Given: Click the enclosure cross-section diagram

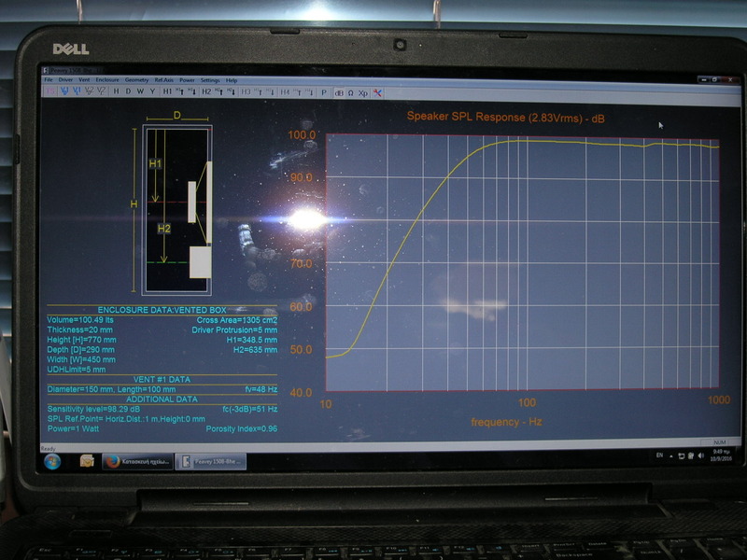Looking at the screenshot, I should [176, 209].
